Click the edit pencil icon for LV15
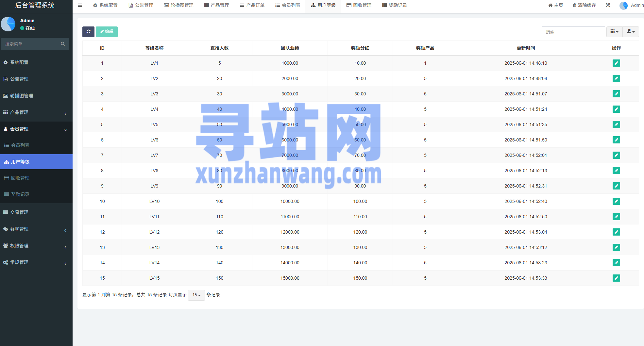 [x=616, y=278]
